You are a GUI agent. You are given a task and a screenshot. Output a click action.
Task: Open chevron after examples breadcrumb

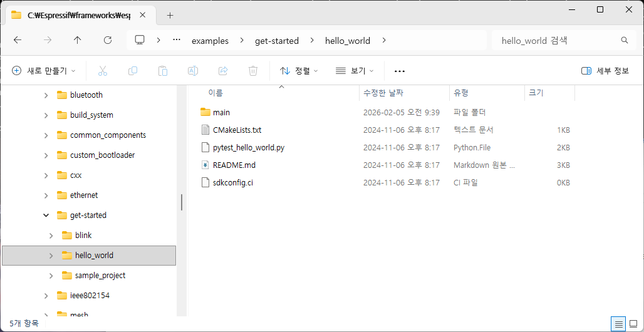click(x=242, y=40)
